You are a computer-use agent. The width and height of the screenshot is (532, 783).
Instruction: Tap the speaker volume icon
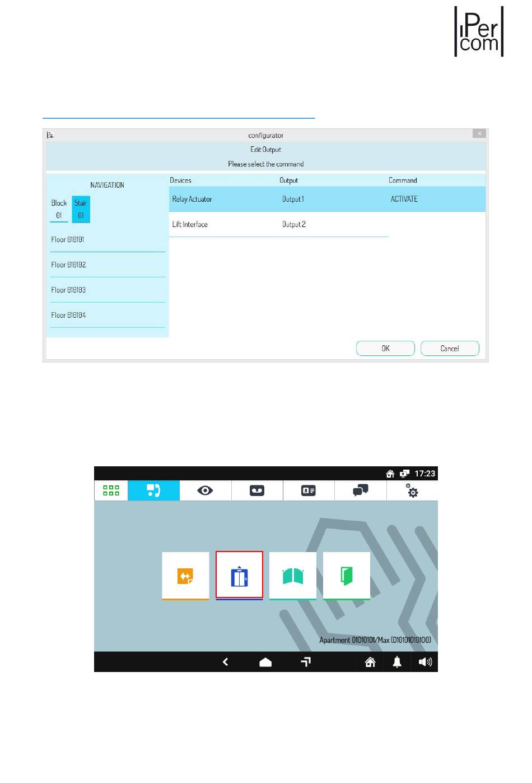425,662
